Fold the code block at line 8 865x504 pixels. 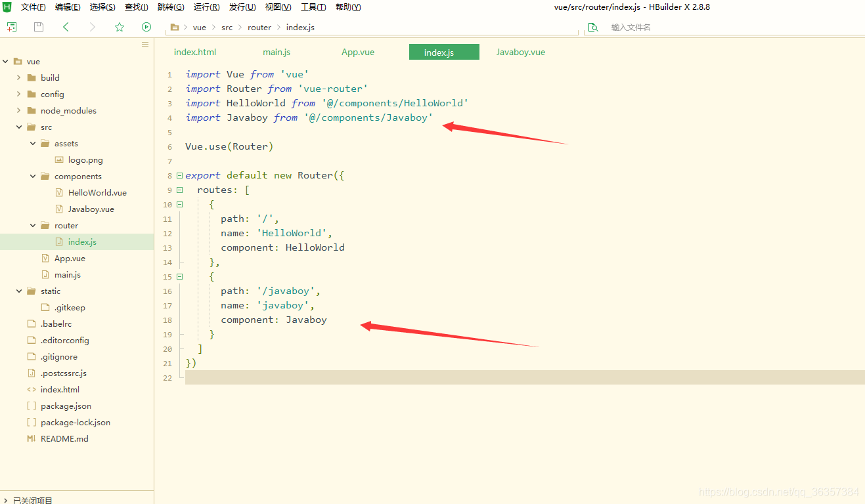tap(179, 175)
